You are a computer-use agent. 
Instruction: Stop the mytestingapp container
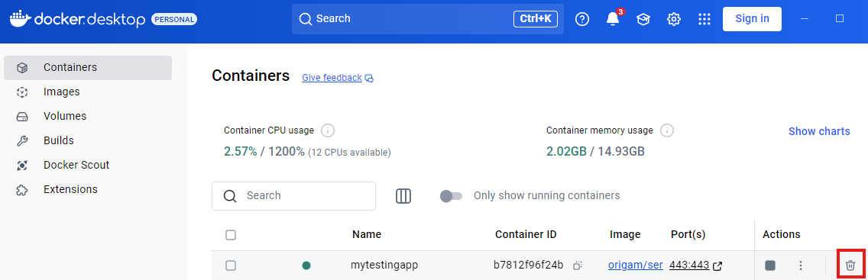click(770, 266)
